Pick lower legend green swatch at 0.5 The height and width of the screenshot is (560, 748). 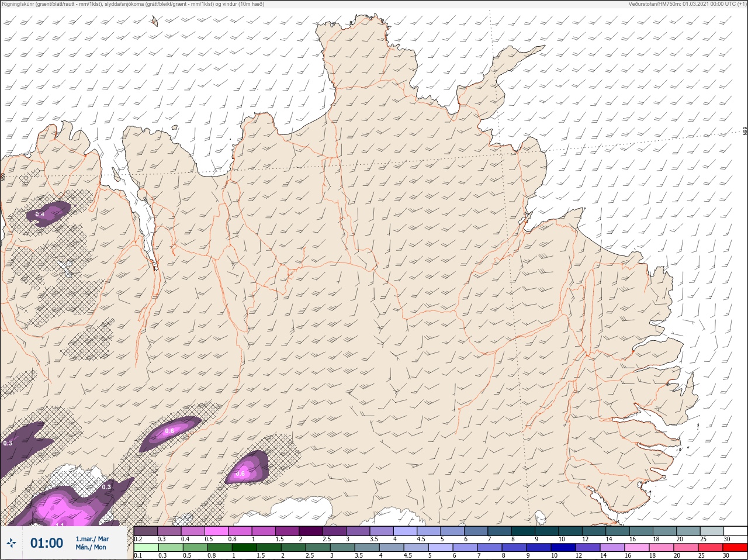coord(195,547)
